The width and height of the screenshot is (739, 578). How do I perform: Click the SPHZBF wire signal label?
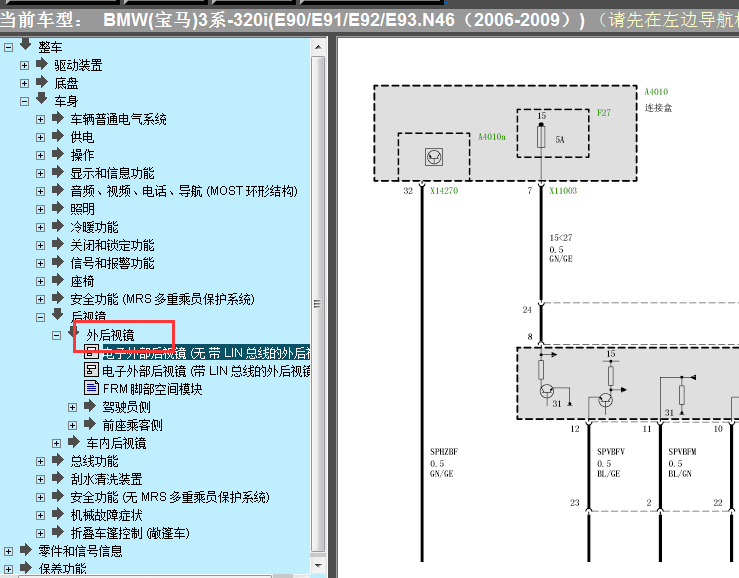tap(444, 452)
